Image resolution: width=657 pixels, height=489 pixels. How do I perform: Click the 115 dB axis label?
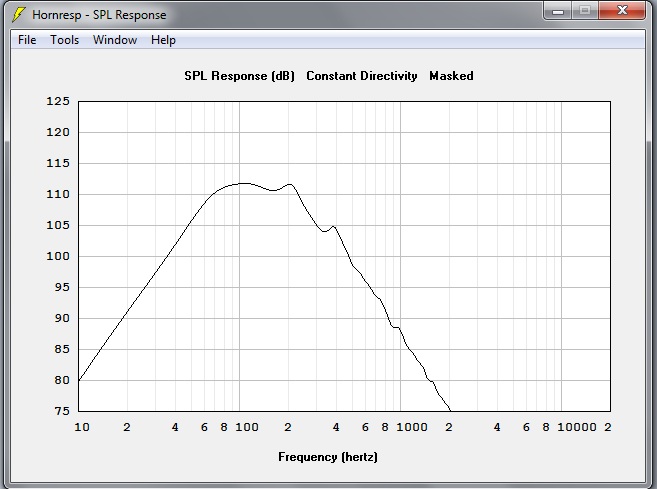(58, 163)
